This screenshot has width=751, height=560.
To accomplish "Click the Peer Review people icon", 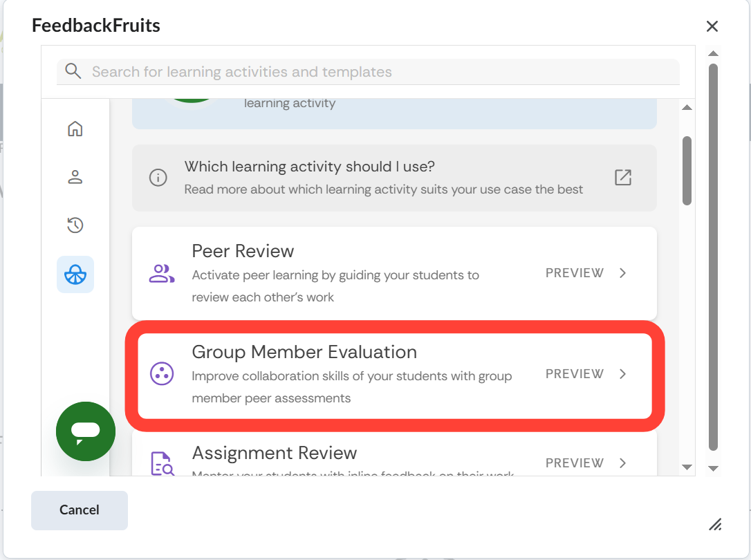I will [x=162, y=274].
